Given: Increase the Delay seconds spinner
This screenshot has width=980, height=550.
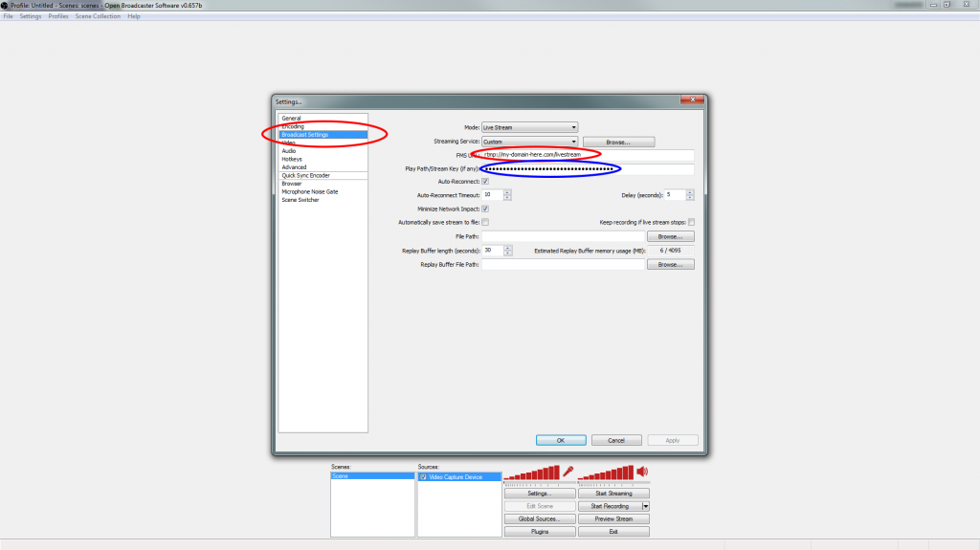Looking at the screenshot, I should (x=691, y=192).
